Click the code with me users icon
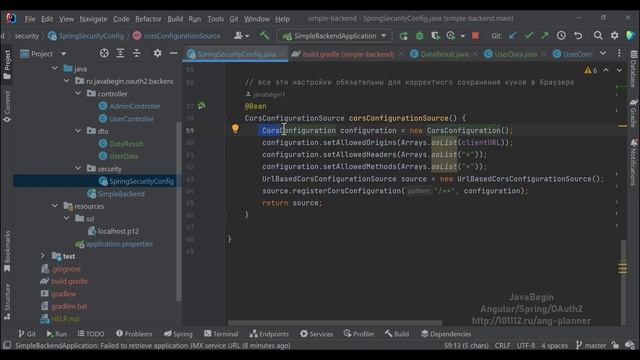This screenshot has height=360, width=640. point(241,36)
